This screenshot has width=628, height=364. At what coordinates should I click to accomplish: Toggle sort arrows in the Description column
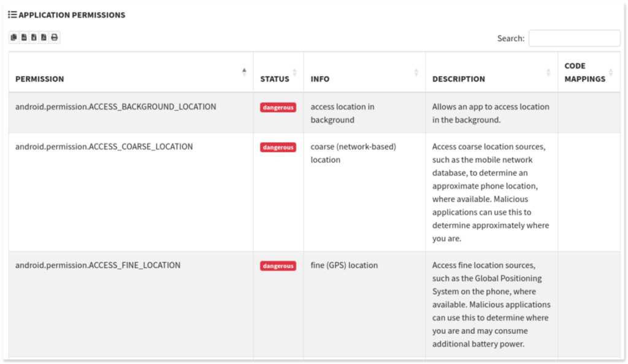[548, 72]
